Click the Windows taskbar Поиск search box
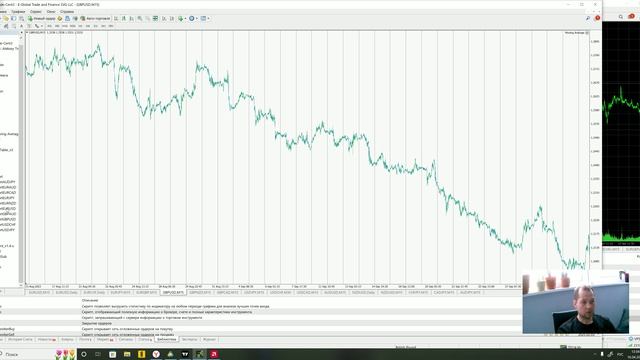 27,354
